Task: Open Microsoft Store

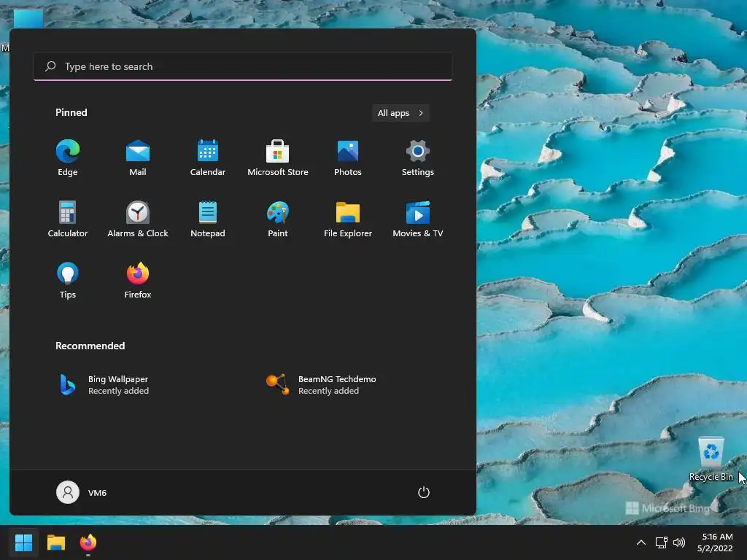Action: point(278,158)
